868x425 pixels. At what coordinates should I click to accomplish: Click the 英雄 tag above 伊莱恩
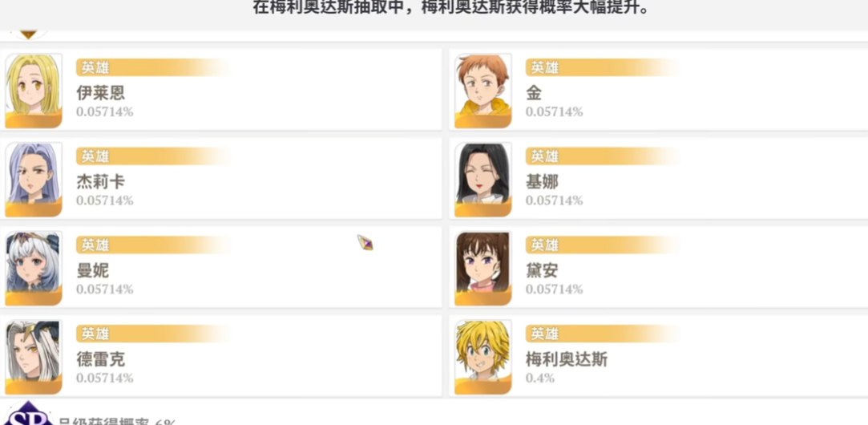(95, 67)
